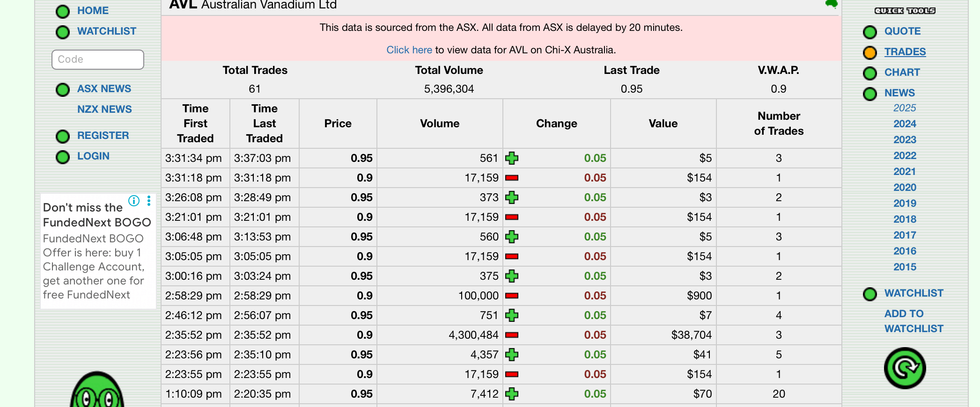
Task: Click the green plus icon in 3:31:34 pm row
Action: (x=512, y=158)
